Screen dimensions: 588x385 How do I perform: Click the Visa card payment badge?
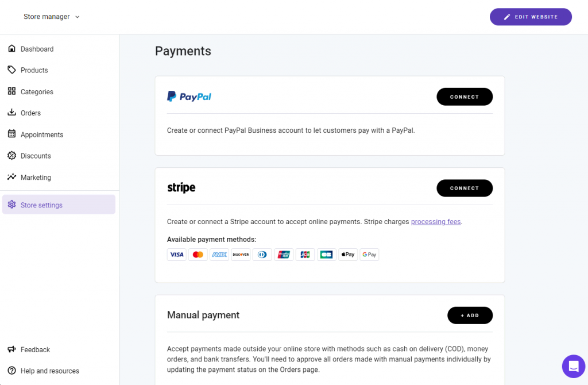tap(177, 255)
